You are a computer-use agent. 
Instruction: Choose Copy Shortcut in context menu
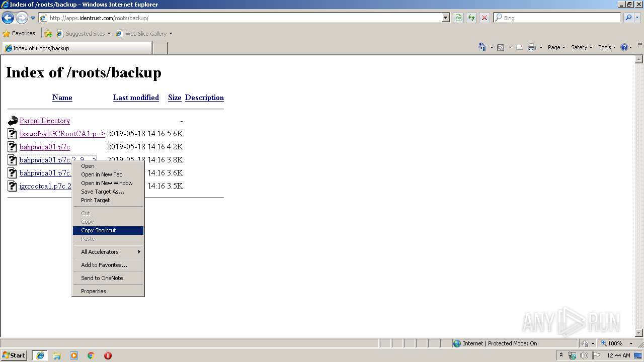pos(108,230)
